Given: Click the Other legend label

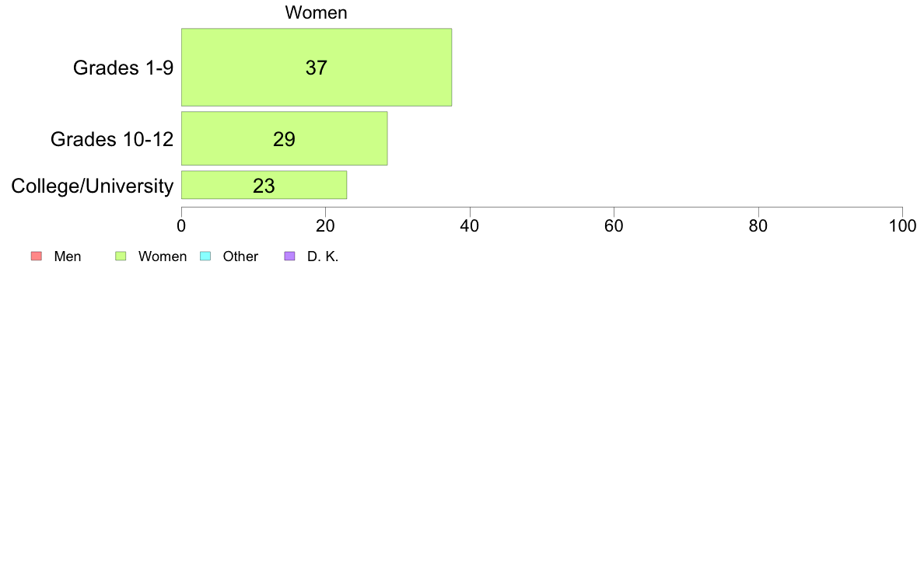Looking at the screenshot, I should pyautogui.click(x=240, y=256).
